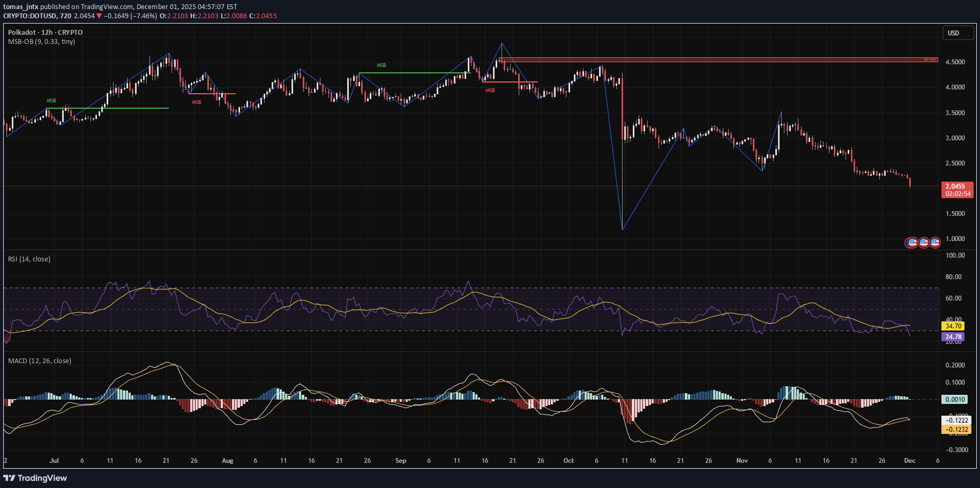Toggle visibility of RSI (14, close) pane

29,259
